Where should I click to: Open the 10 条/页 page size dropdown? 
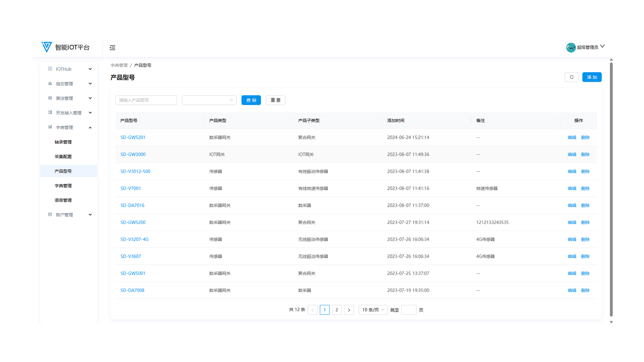tap(373, 310)
